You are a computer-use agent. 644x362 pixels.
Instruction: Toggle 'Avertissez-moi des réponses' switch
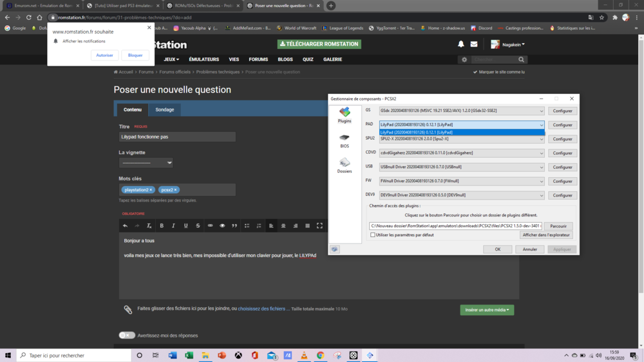127,336
